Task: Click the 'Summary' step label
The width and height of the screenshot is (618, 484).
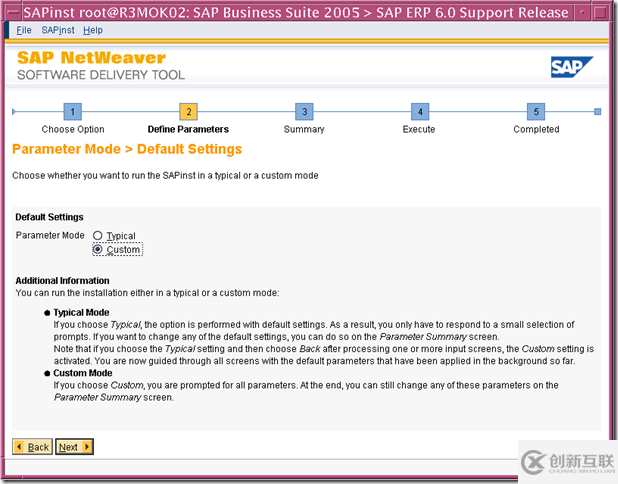Action: pos(304,129)
